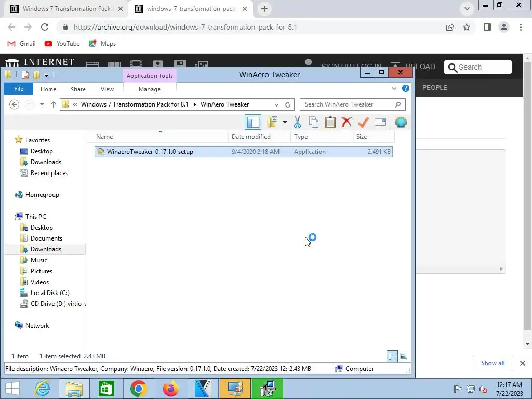Collapse the ribbon with the chevron arrow
The image size is (532, 399).
[x=394, y=88]
